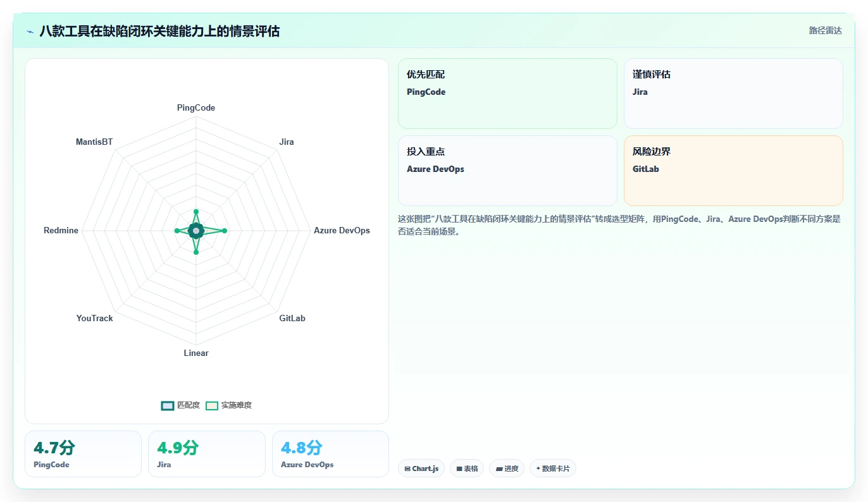This screenshot has width=868, height=502.
Task: Click the Linear radar axis label
Action: pos(196,353)
